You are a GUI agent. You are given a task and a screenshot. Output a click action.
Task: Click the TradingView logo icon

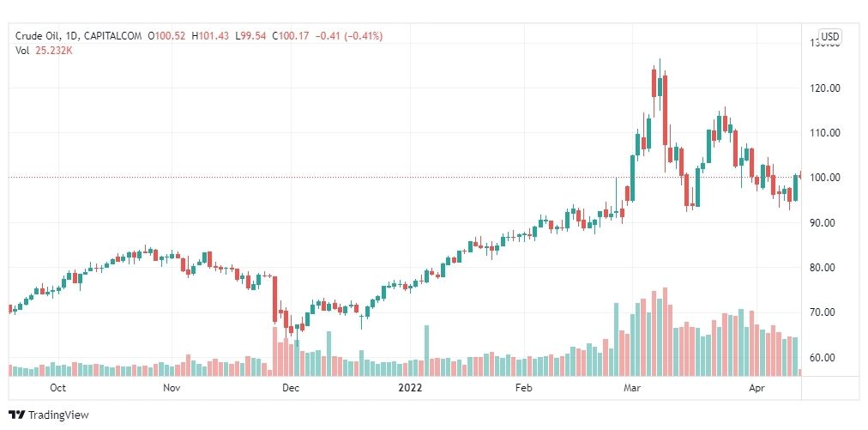tap(16, 415)
